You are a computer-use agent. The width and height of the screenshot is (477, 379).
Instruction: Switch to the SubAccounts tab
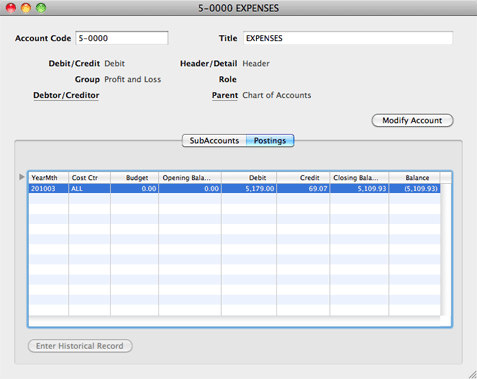pyautogui.click(x=214, y=141)
